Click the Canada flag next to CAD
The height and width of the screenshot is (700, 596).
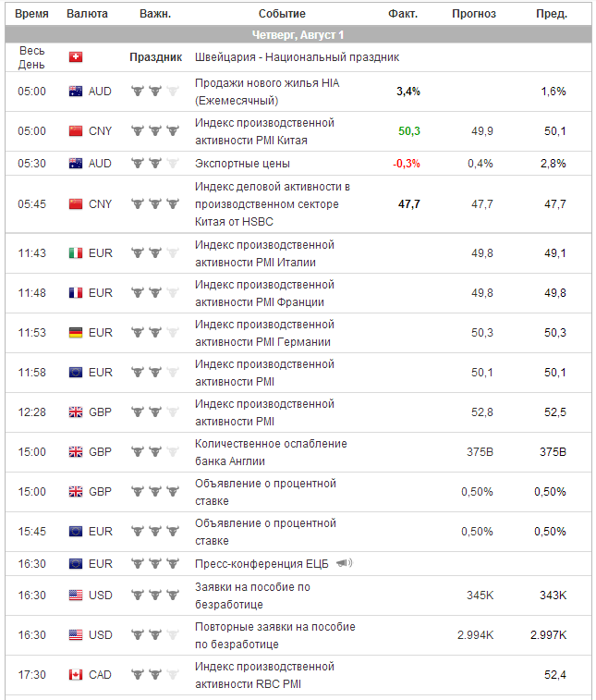(x=76, y=675)
